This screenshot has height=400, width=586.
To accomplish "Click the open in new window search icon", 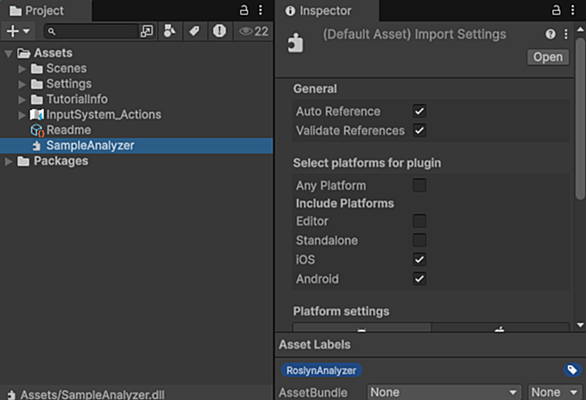I will (146, 31).
